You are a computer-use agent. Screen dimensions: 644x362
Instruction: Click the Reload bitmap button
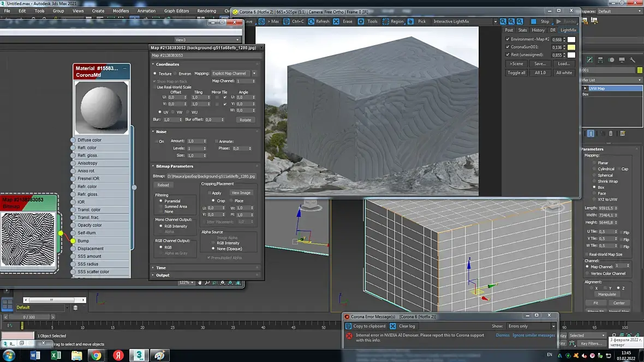[x=163, y=185]
